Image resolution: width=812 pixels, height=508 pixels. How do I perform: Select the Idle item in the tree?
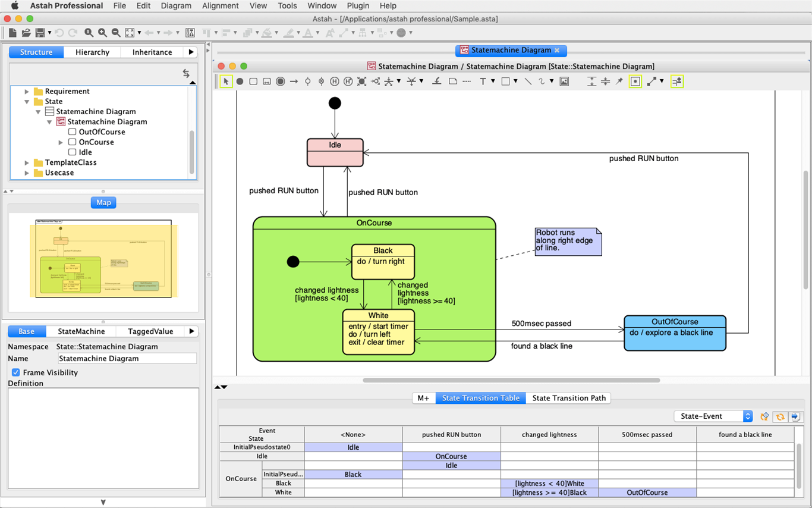[86, 152]
